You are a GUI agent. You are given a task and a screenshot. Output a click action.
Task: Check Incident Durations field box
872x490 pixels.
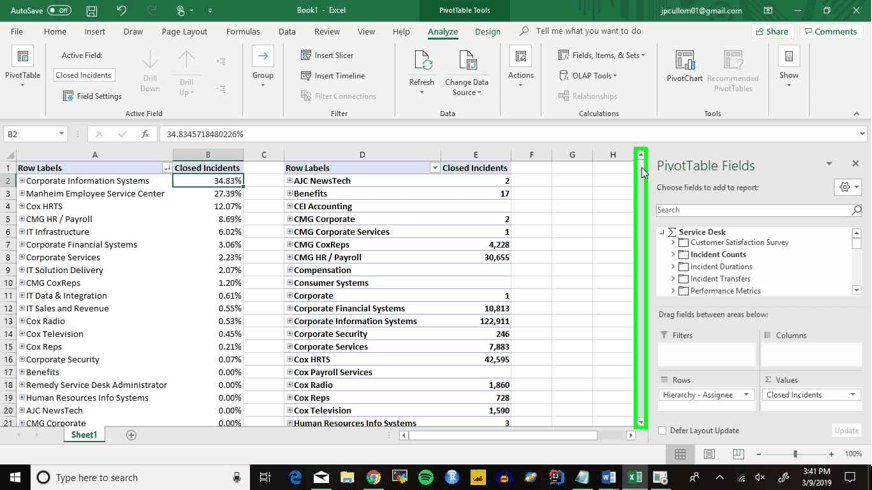click(683, 267)
